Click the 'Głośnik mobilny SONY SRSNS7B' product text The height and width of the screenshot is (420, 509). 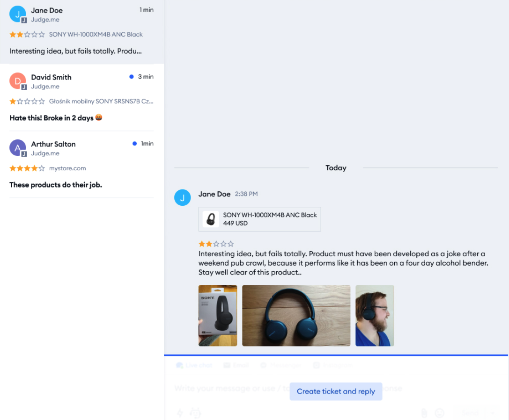(x=101, y=101)
